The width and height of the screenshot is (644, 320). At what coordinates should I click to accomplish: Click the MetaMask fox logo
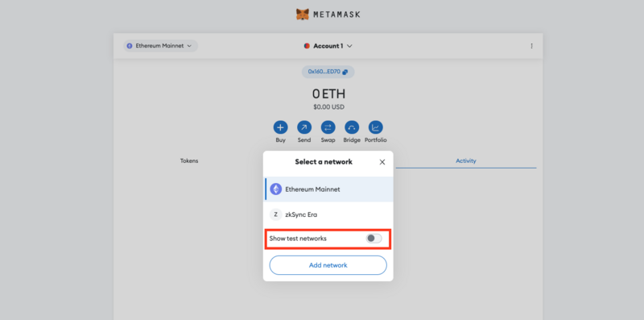(x=303, y=15)
